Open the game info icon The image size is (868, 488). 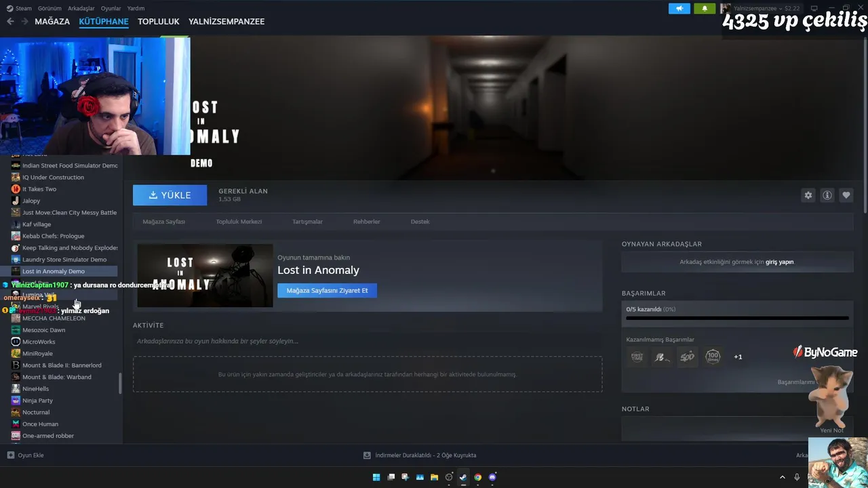click(827, 195)
